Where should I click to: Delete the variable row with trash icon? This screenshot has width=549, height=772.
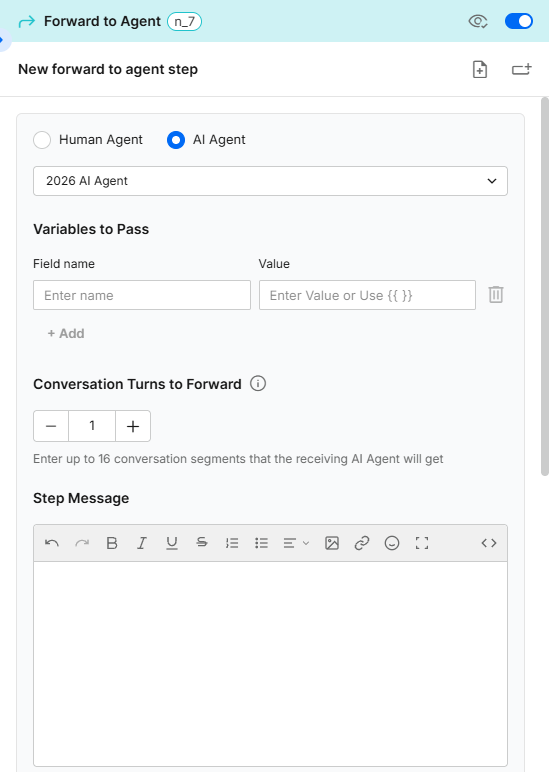(x=496, y=294)
